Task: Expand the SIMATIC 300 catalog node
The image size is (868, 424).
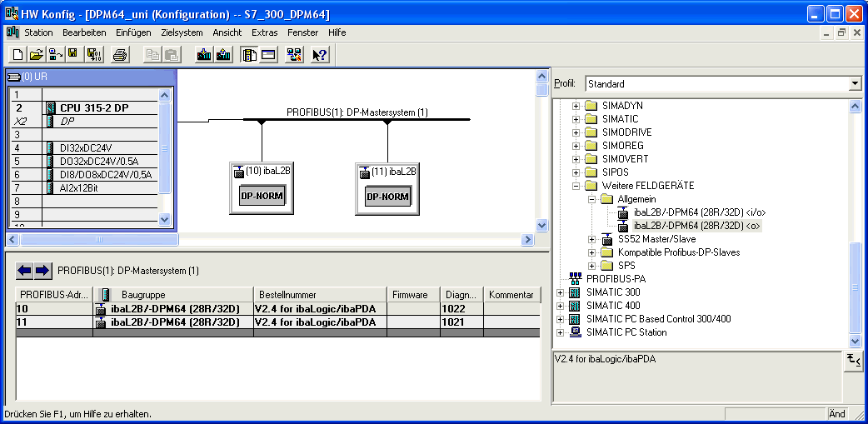Action: point(561,292)
